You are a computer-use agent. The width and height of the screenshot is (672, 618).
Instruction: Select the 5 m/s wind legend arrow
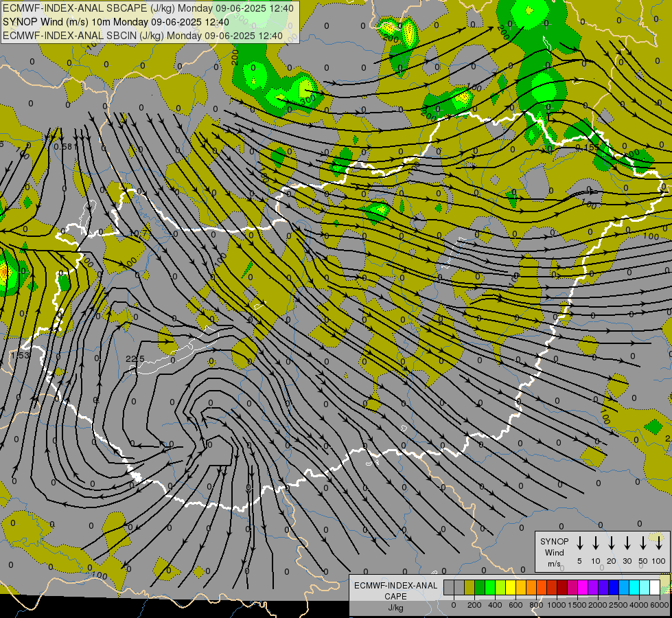579,542
